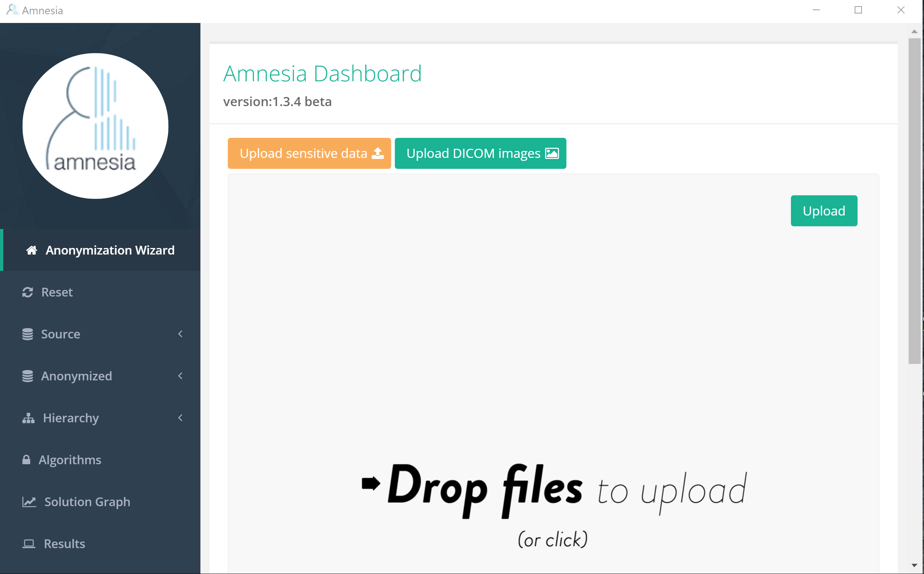Click the Solution Graph line chart icon
This screenshot has height=574, width=924.
pos(29,502)
